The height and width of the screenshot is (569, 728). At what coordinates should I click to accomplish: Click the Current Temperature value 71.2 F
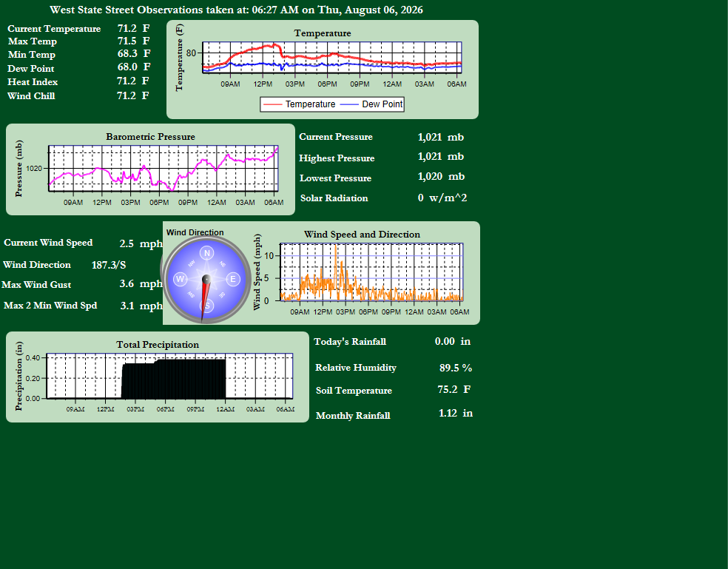[132, 28]
